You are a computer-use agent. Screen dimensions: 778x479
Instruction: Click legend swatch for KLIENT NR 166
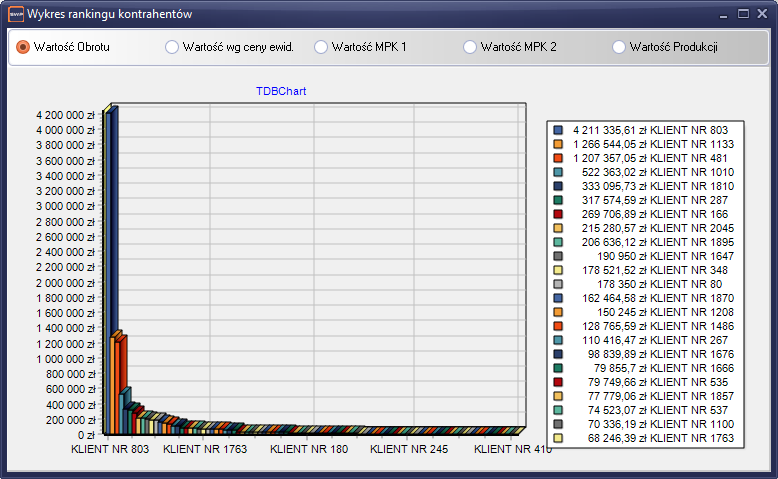tap(558, 215)
